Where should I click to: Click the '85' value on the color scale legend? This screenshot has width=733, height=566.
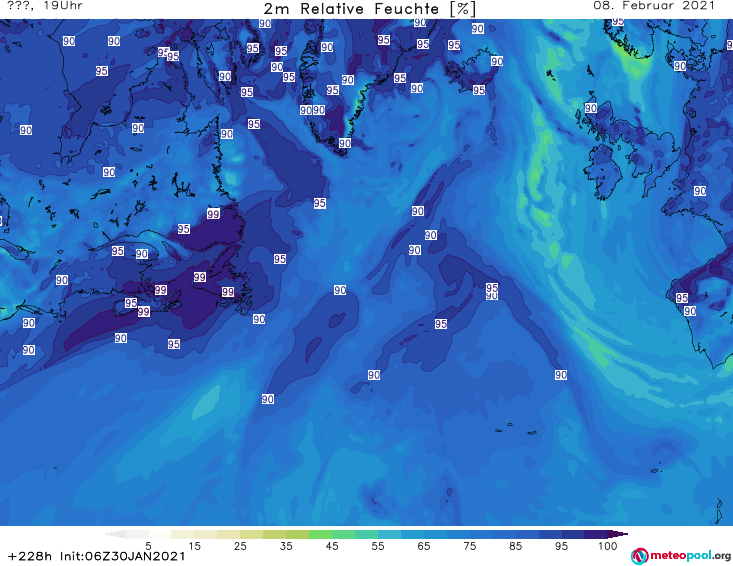pos(516,546)
